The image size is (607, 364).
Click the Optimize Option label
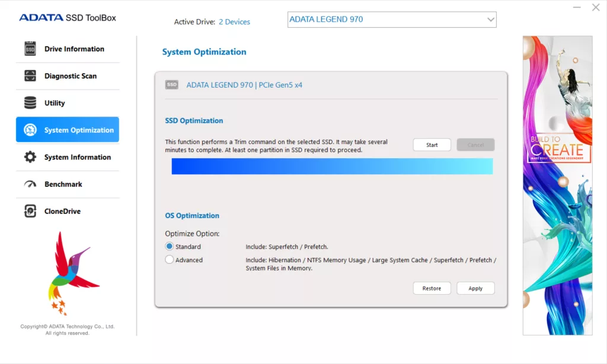tap(192, 234)
